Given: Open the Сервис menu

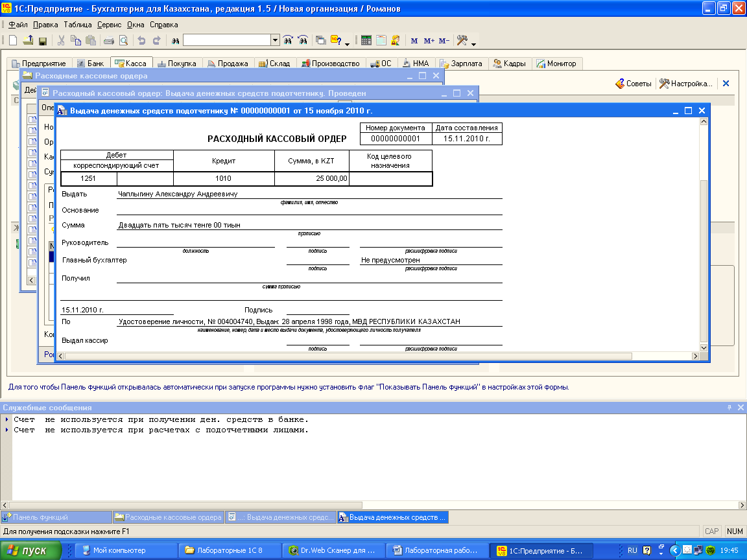Looking at the screenshot, I should click(109, 25).
